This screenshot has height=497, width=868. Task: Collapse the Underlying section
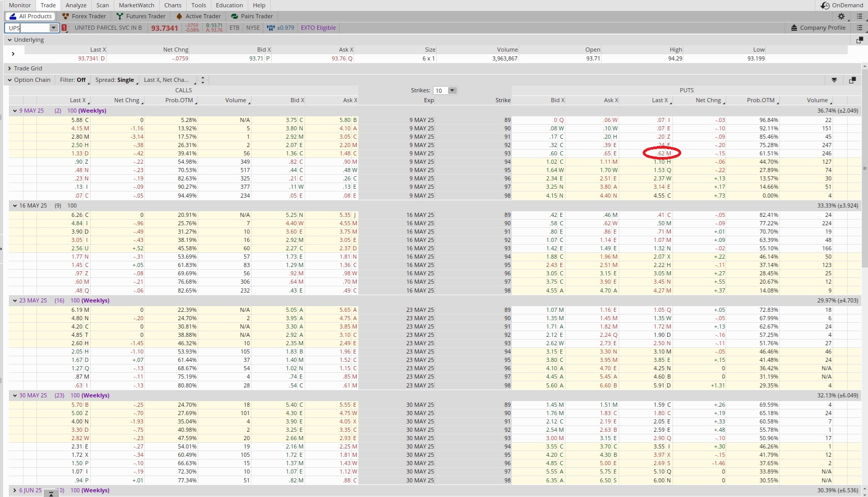point(10,40)
